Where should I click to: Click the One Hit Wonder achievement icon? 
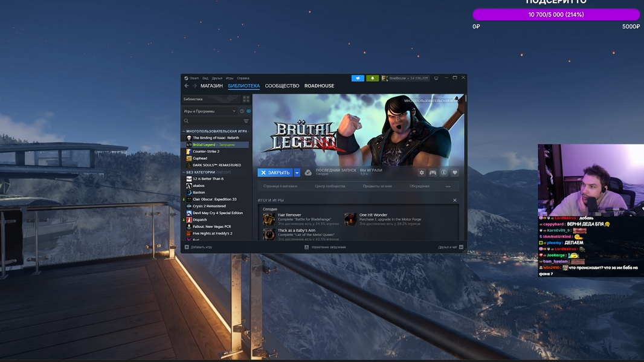pos(350,219)
